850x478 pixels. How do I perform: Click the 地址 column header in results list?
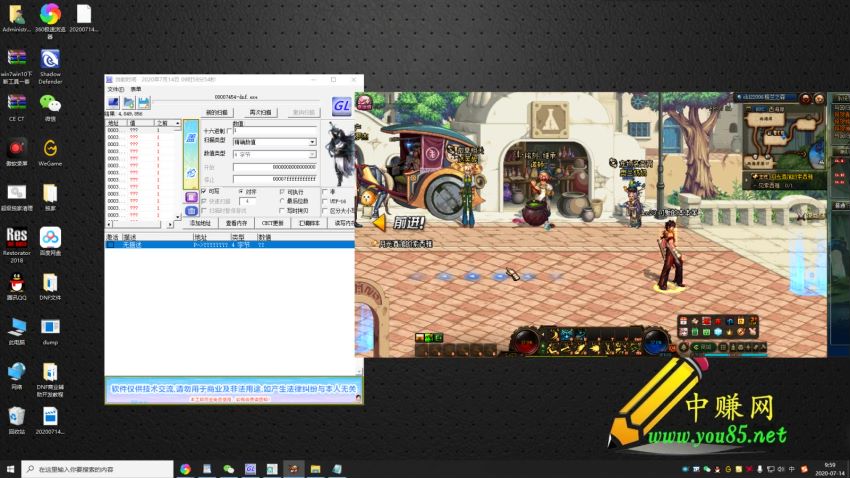pos(116,124)
